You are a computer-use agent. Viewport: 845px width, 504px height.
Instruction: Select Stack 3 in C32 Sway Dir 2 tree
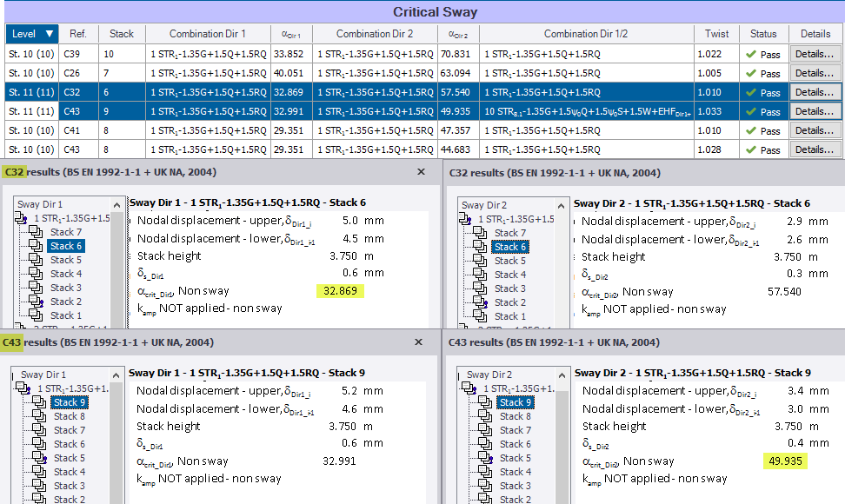[x=509, y=288]
